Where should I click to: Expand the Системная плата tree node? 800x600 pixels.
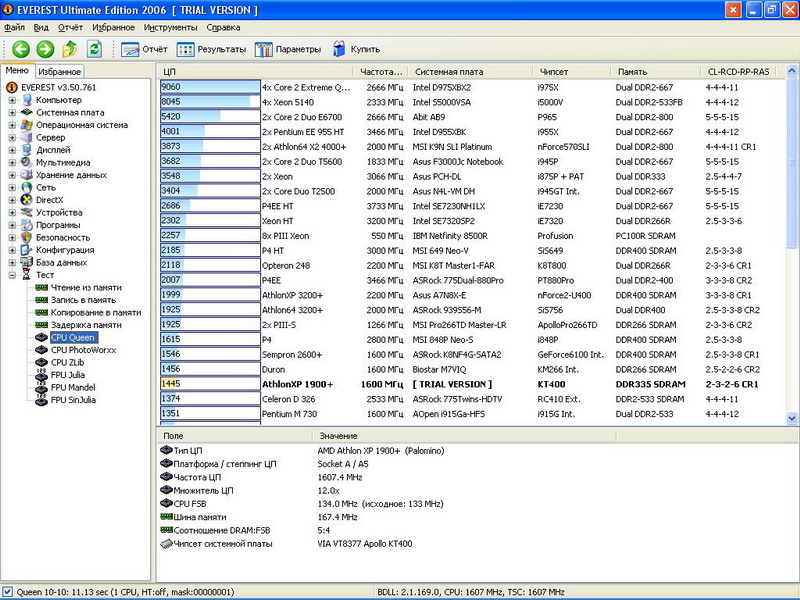coord(12,112)
